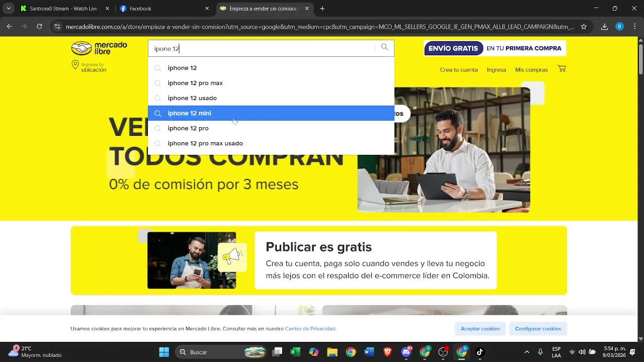Click the 'Publicar es gratis' heading
Viewport: 644px width, 362px height.
click(x=318, y=247)
